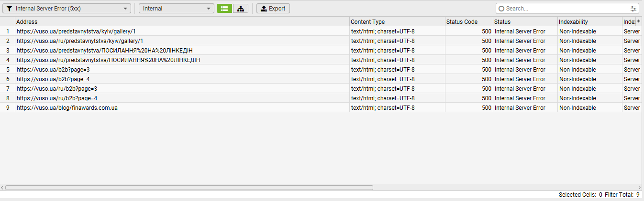Open the Internal Server Error filter dropdown
Image resolution: width=644 pixels, height=201 pixels.
point(67,9)
